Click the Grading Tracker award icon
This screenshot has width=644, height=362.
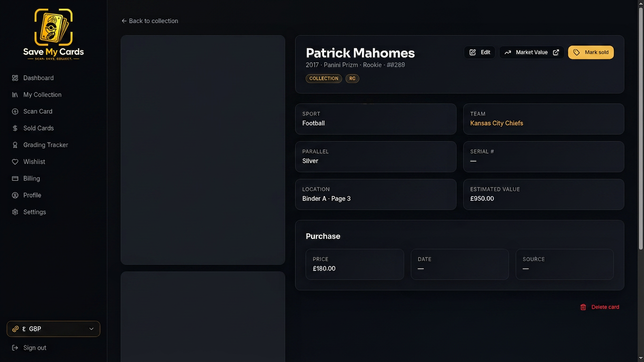pos(15,145)
